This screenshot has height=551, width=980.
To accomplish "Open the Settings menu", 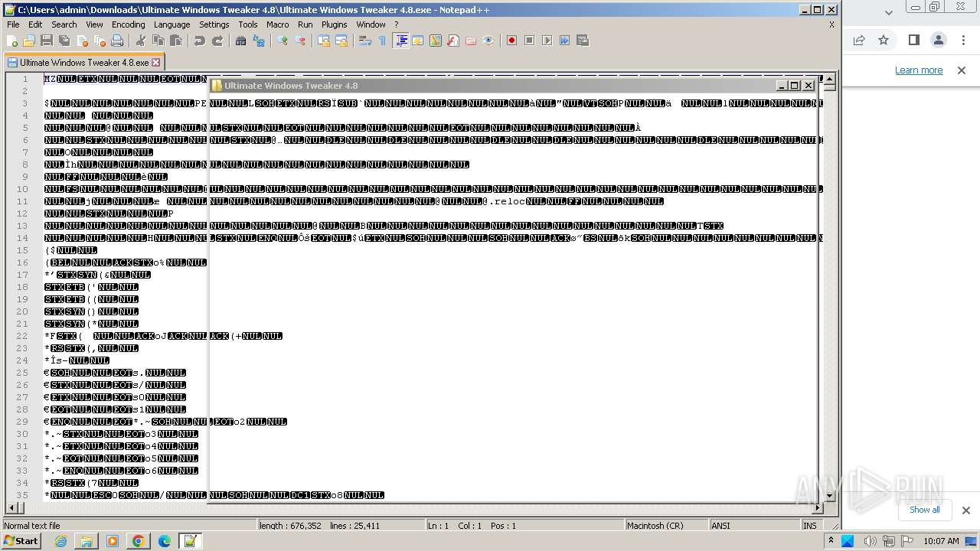I will [214, 24].
